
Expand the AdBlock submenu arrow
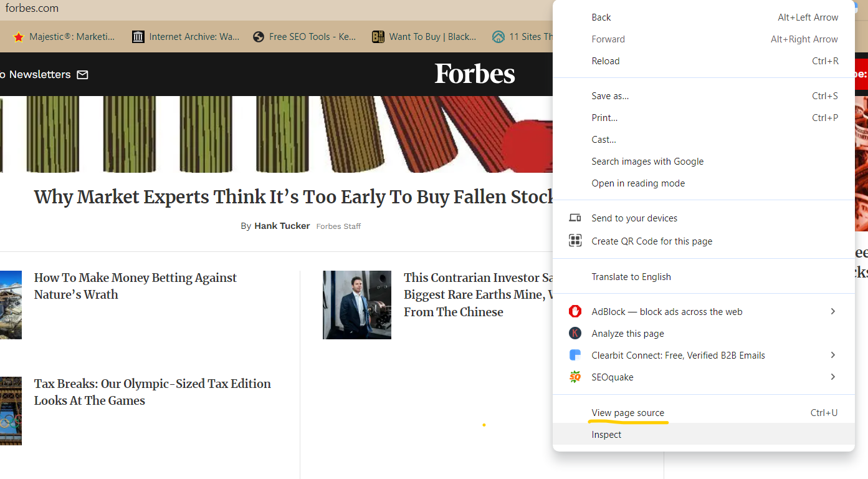click(832, 311)
